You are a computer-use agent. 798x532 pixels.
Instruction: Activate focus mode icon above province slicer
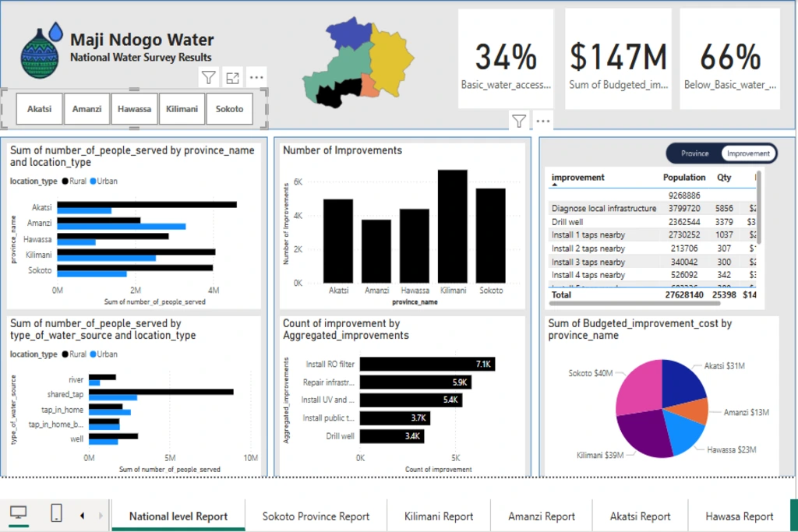(x=232, y=78)
